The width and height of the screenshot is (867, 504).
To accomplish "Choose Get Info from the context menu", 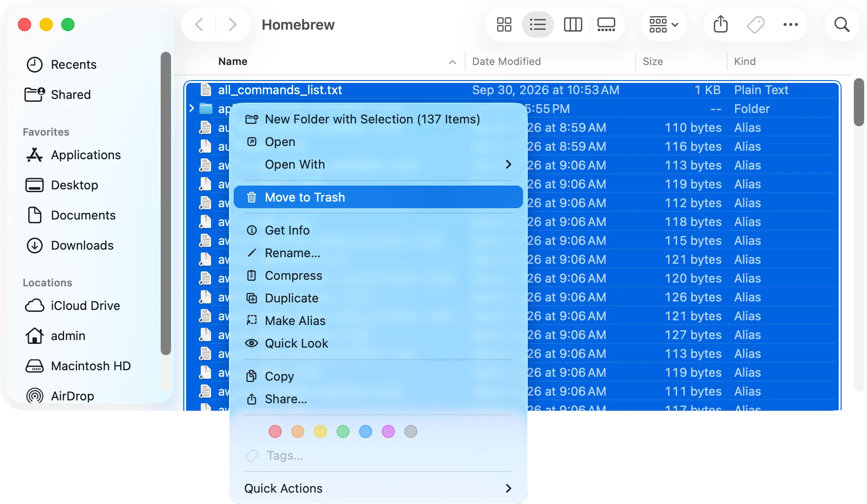I will coord(378,230).
